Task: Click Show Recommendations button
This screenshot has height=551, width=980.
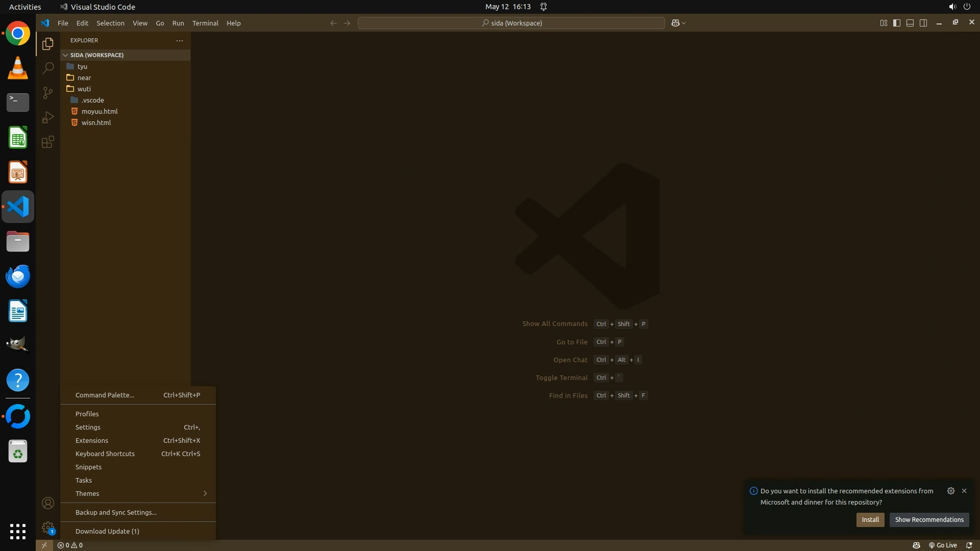Action: click(x=929, y=520)
